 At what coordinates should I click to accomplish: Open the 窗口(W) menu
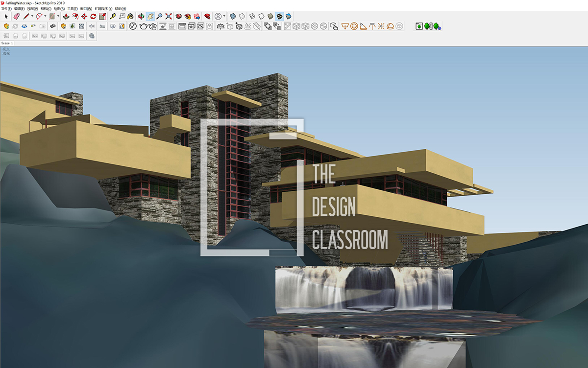point(86,9)
